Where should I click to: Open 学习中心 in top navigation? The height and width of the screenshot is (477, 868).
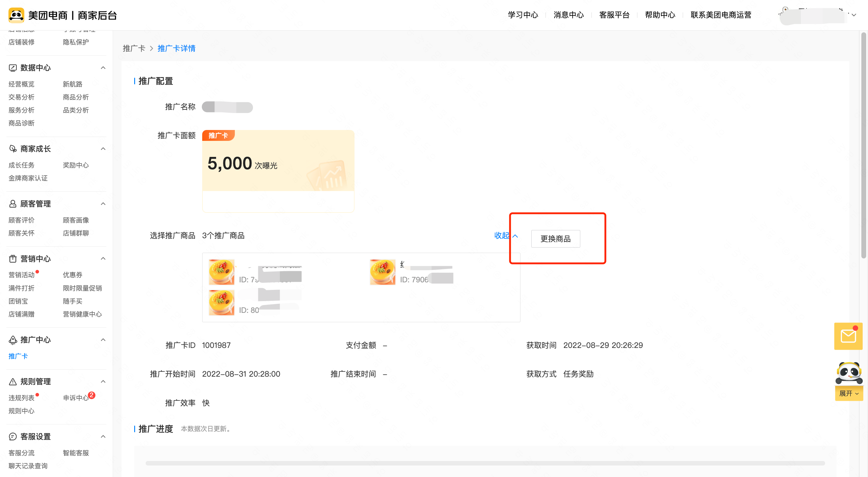point(523,15)
